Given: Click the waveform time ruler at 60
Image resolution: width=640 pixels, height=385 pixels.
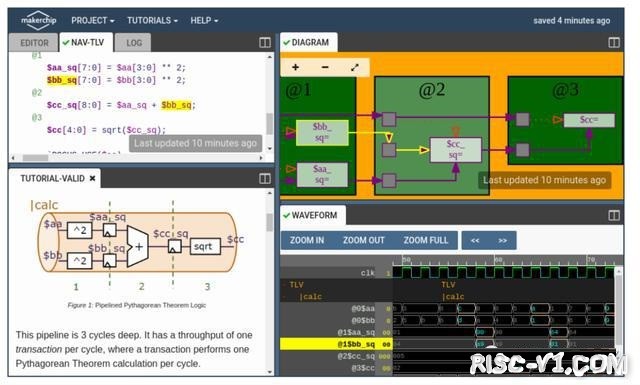Looking at the screenshot, I should 498,260.
